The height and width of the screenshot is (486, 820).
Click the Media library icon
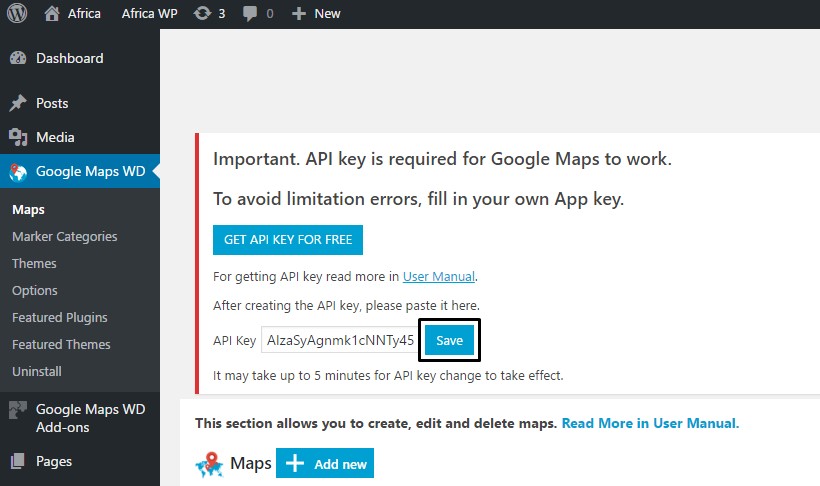coord(18,137)
